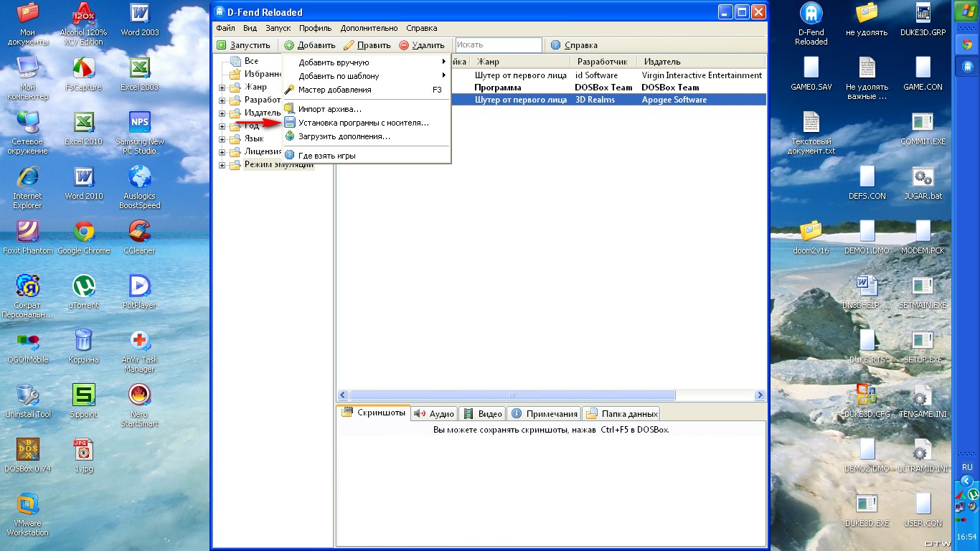Image resolution: width=980 pixels, height=551 pixels.
Task: Select the PotPlayer desktop shortcut
Action: [x=139, y=291]
